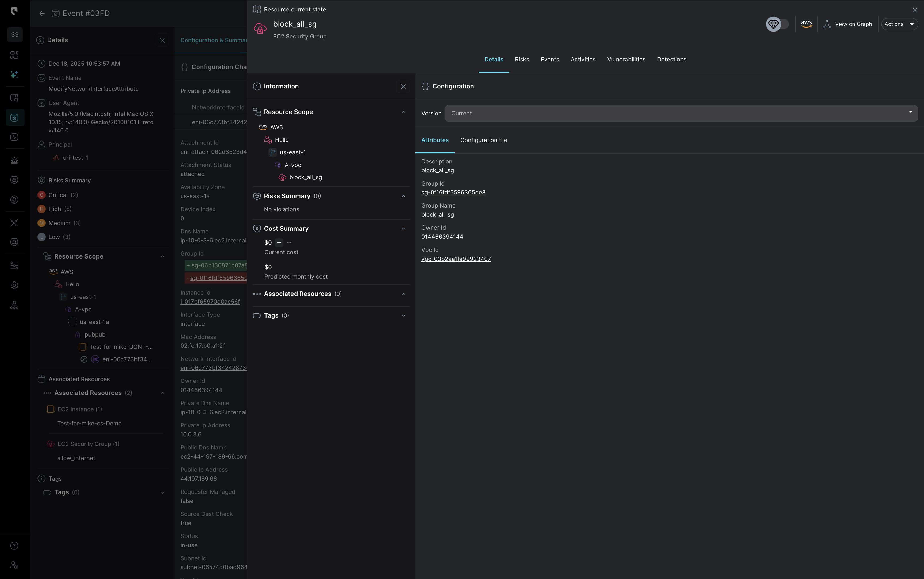Close the Information panel
Viewport: 924px width, 579px height.
coord(403,87)
